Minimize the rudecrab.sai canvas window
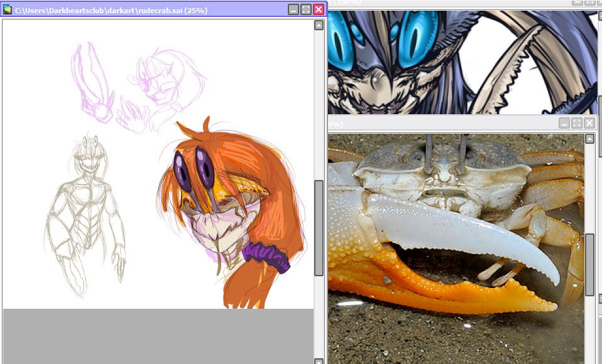602x364 pixels. (x=293, y=9)
